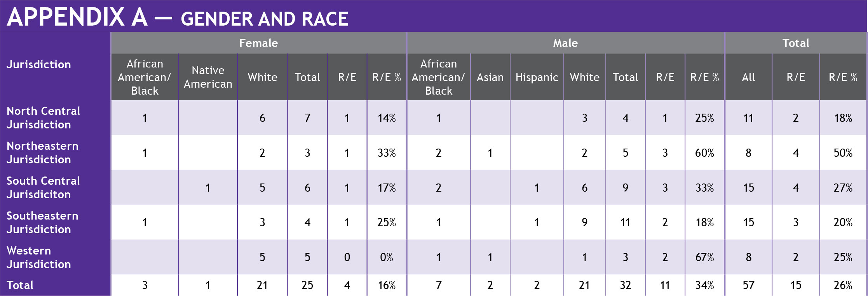The height and width of the screenshot is (296, 868).
Task: Click the Female group header
Action: click(x=258, y=43)
